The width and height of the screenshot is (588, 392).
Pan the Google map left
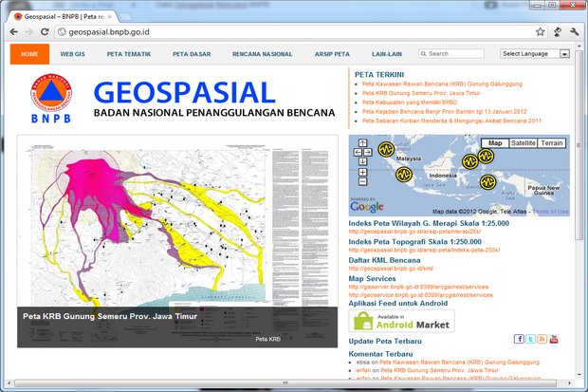point(358,152)
